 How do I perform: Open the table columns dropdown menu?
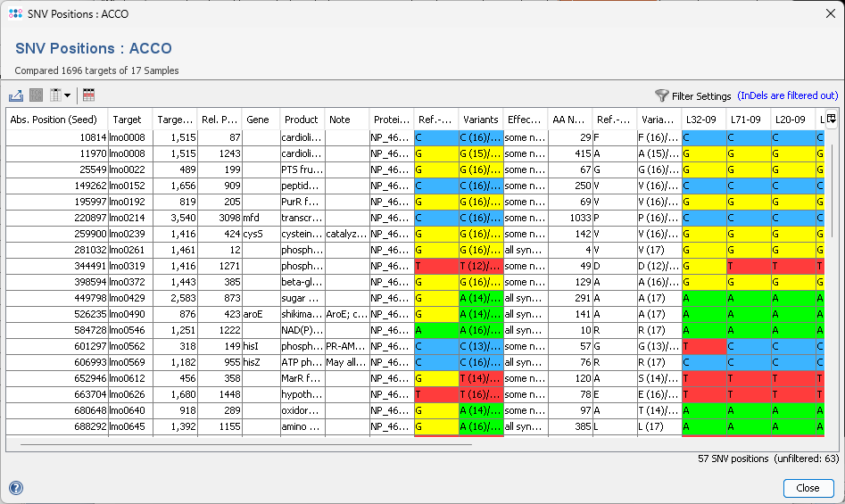[61, 95]
